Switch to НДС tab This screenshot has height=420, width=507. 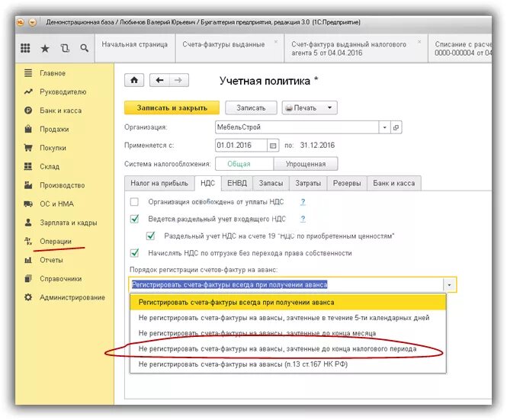pyautogui.click(x=207, y=184)
